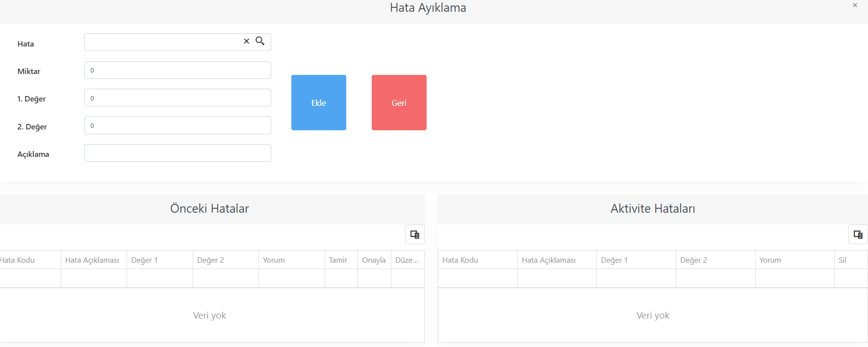Click the Onayla column header
This screenshot has width=868, height=347.
coord(375,260)
